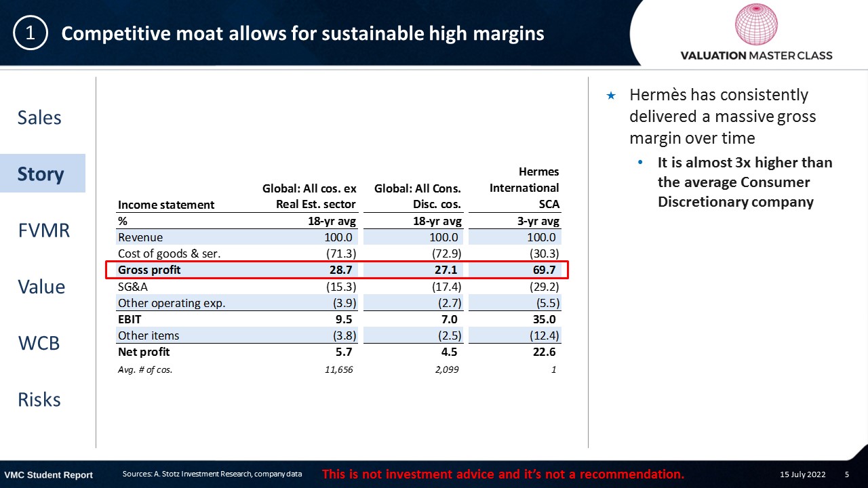The width and height of the screenshot is (868, 488).
Task: Click Global: All cos. ex Real Est. header
Action: (x=309, y=196)
